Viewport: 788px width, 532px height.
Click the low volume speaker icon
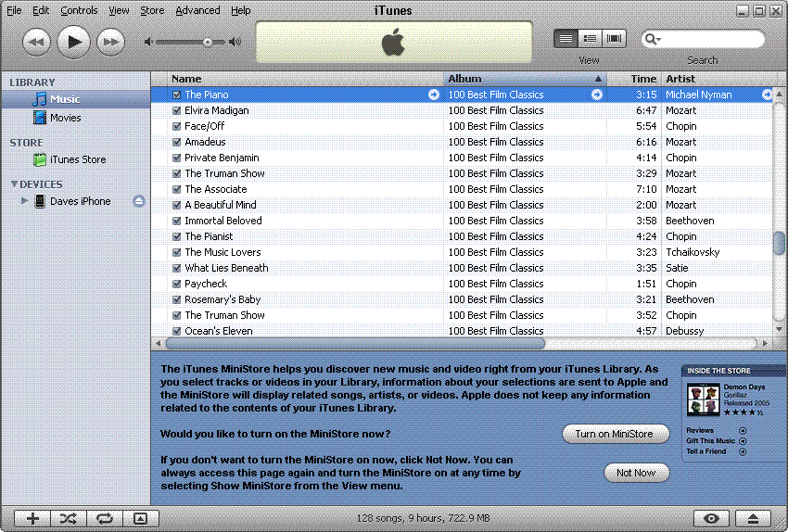coord(147,42)
